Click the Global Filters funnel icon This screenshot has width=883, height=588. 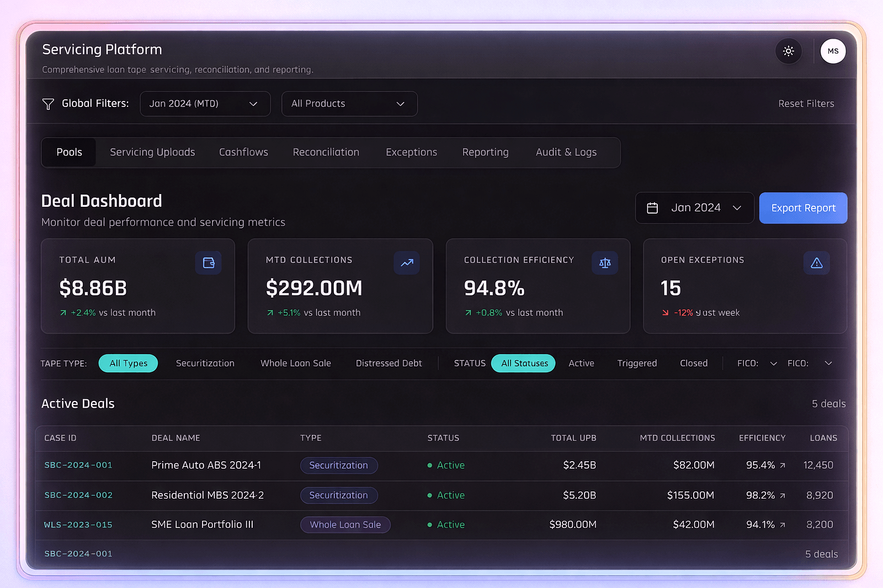pos(48,104)
